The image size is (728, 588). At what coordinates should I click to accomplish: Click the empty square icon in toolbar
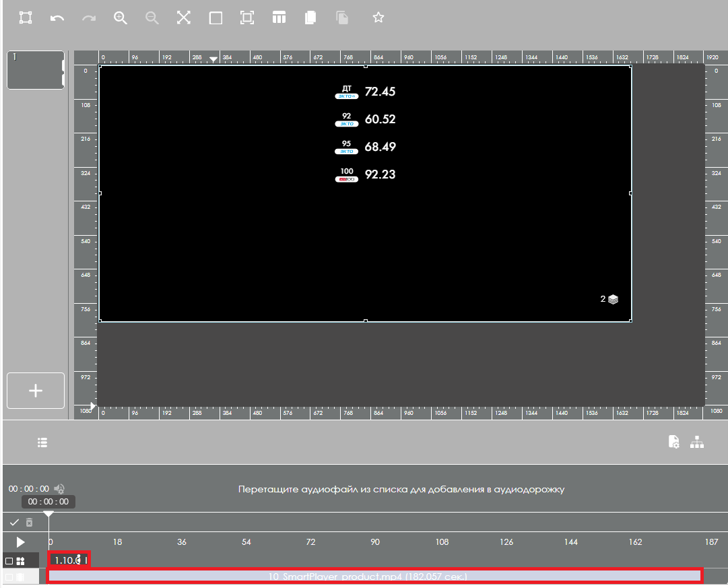pyautogui.click(x=216, y=18)
